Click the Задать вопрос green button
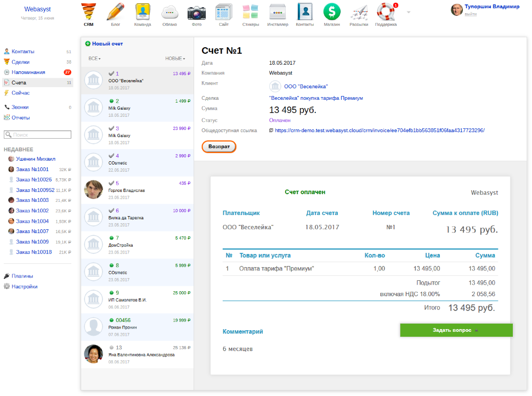 click(456, 330)
